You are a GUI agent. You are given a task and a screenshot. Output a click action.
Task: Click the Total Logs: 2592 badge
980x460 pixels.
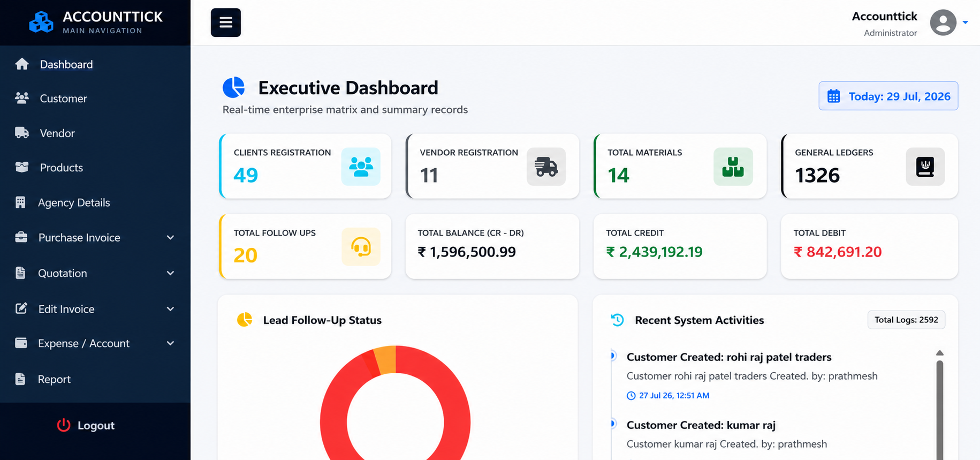906,320
